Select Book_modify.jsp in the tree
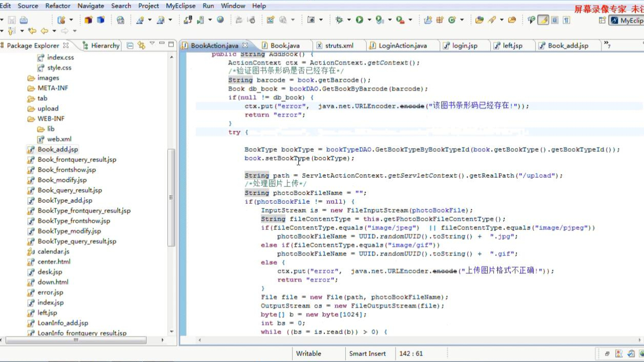 pos(62,180)
